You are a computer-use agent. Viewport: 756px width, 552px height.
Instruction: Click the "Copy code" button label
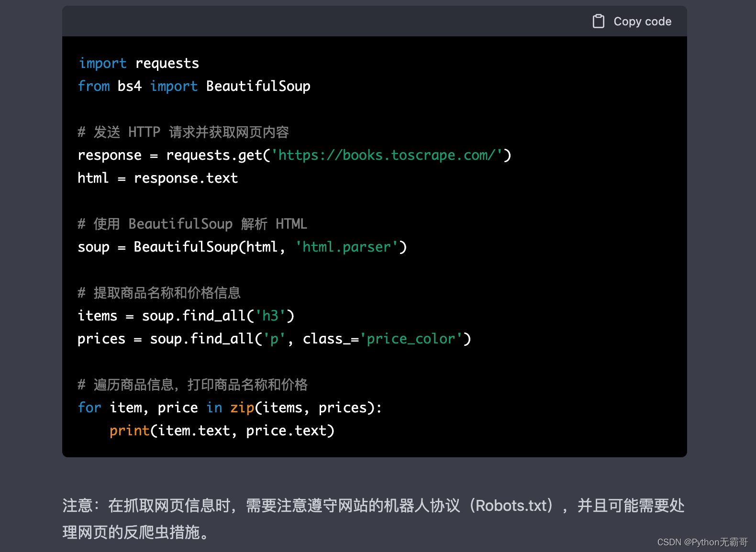[x=642, y=22]
